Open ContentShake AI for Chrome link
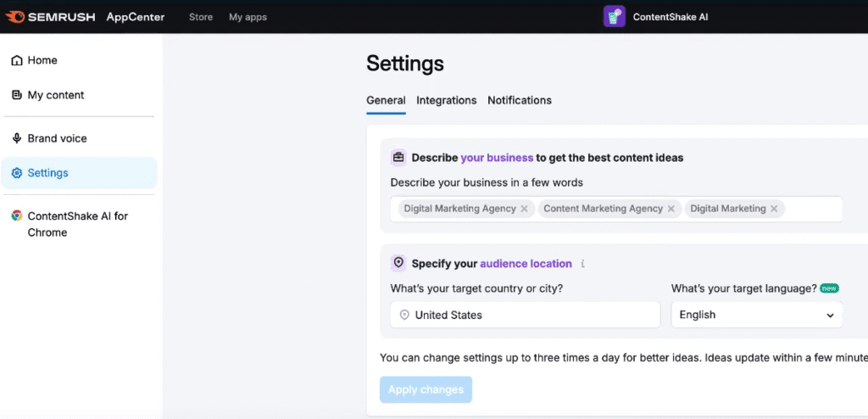The image size is (868, 419). coord(79,224)
